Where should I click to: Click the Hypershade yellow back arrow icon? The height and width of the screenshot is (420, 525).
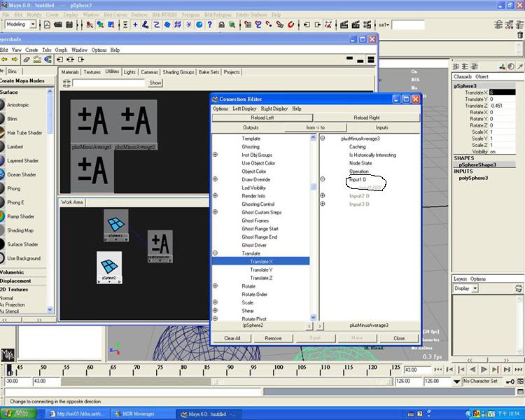point(4,59)
